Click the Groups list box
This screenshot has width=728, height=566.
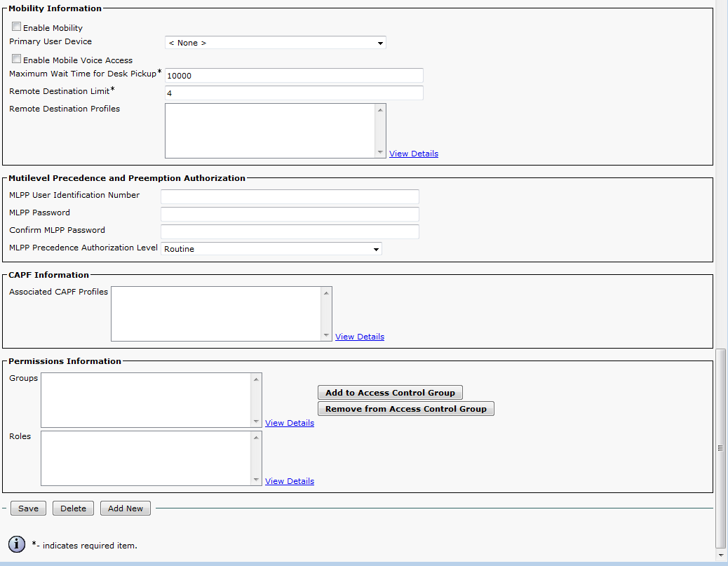(146, 400)
